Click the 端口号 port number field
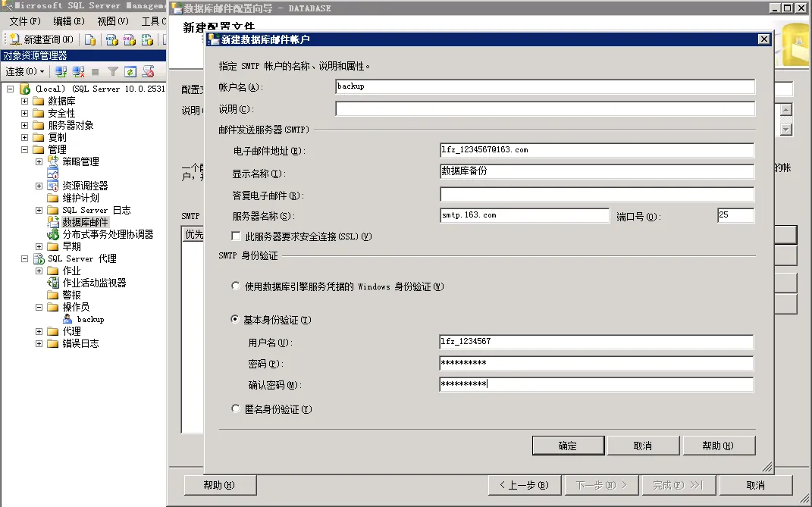 [x=735, y=215]
